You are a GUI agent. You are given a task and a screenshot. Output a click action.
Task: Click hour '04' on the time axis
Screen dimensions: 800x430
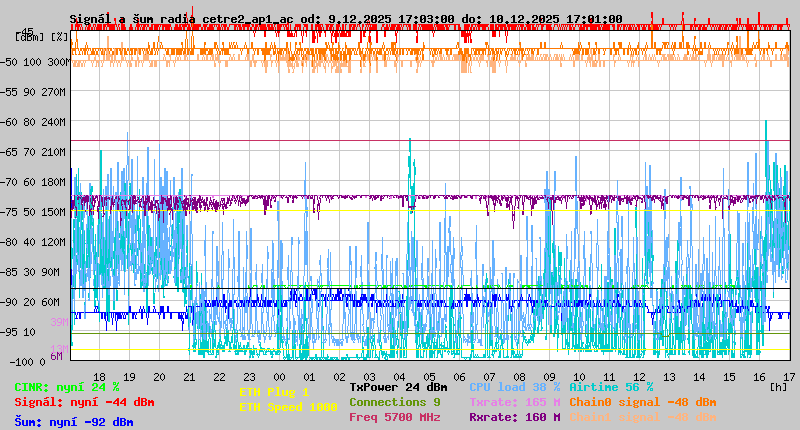[399, 377]
